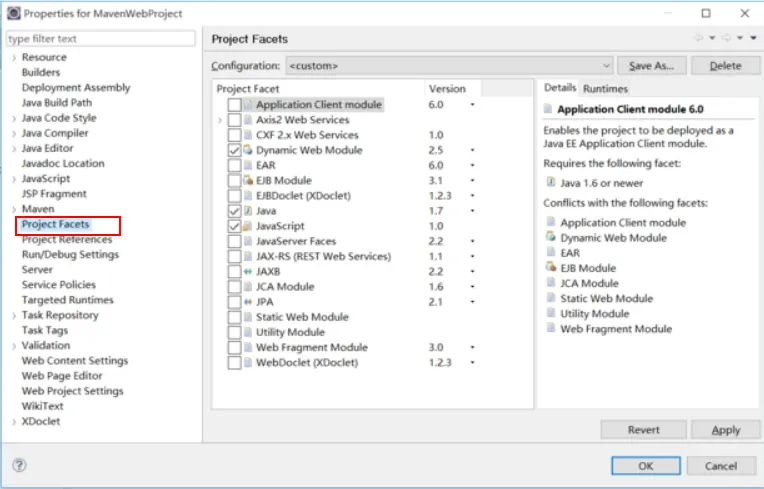Viewport: 764px width, 489px height.
Task: Click the JPA facet icon
Action: click(248, 302)
